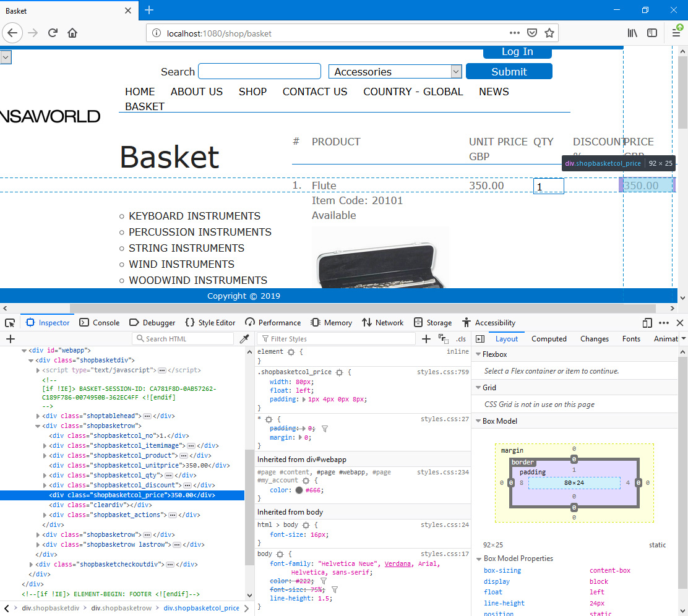This screenshot has width=688, height=616.
Task: Highlight elements matching the universal * selector
Action: pyautogui.click(x=269, y=419)
